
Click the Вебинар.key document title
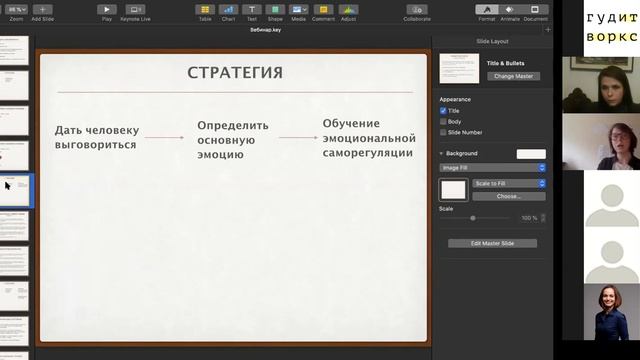[x=265, y=30]
